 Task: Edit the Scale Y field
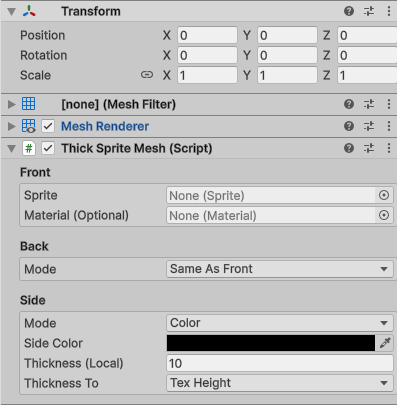tap(287, 75)
